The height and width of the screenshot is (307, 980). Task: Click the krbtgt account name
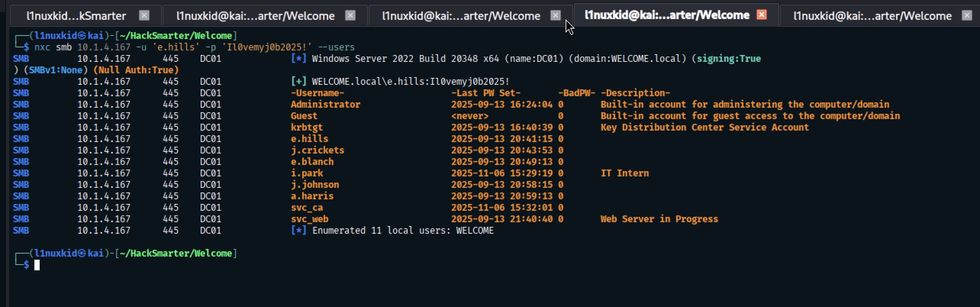click(307, 128)
